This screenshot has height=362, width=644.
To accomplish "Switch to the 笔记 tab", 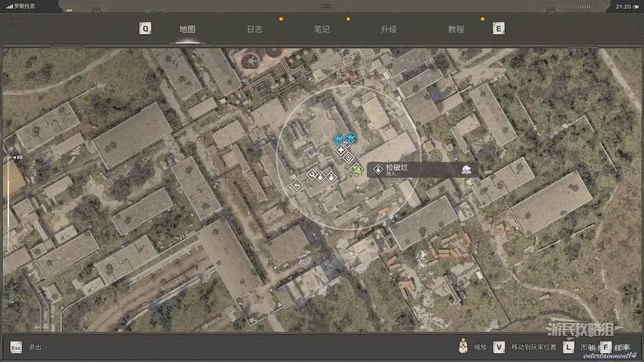I will pos(322,29).
